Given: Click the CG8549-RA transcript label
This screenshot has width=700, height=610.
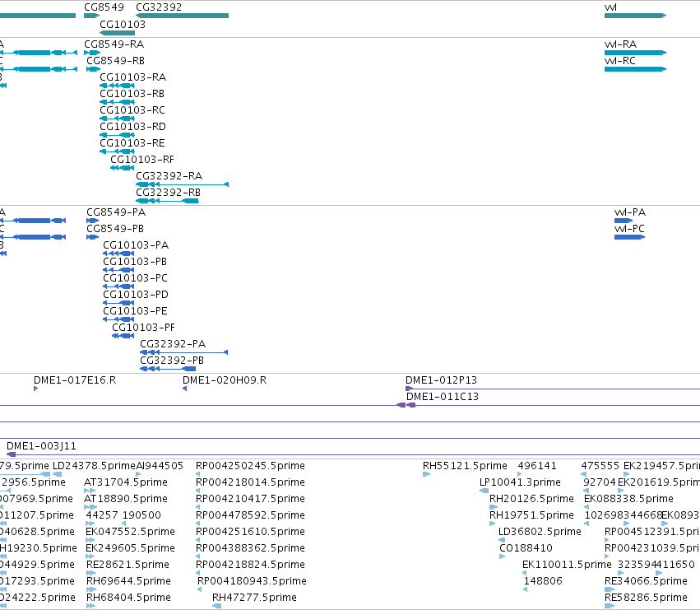Looking at the screenshot, I should pos(114,44).
